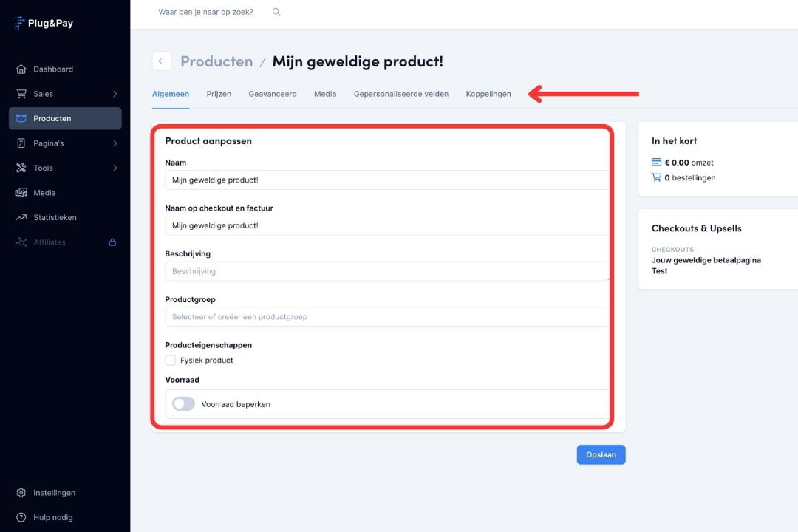Expand the Sales submenu chevron
Image resolution: width=798 pixels, height=532 pixels.
coord(115,94)
